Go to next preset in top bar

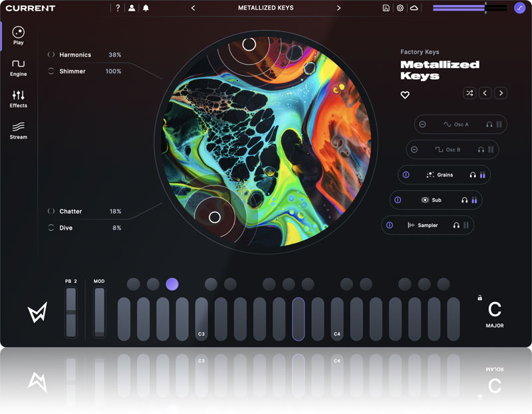pyautogui.click(x=338, y=8)
